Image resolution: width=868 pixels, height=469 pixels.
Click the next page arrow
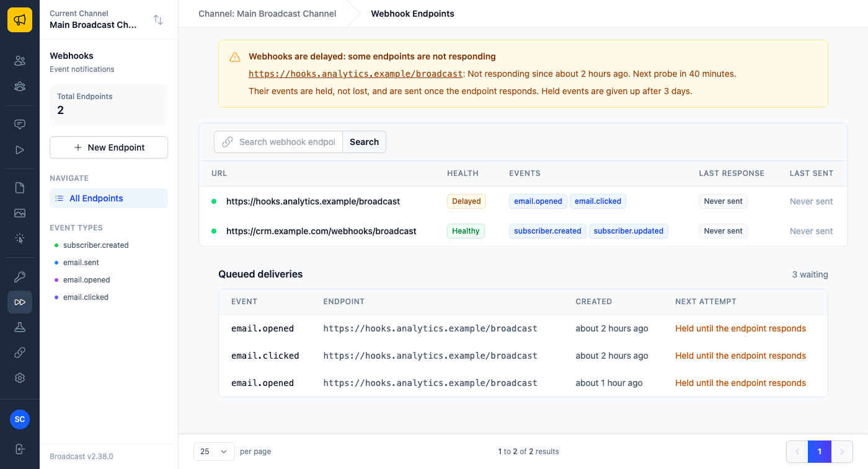click(842, 452)
